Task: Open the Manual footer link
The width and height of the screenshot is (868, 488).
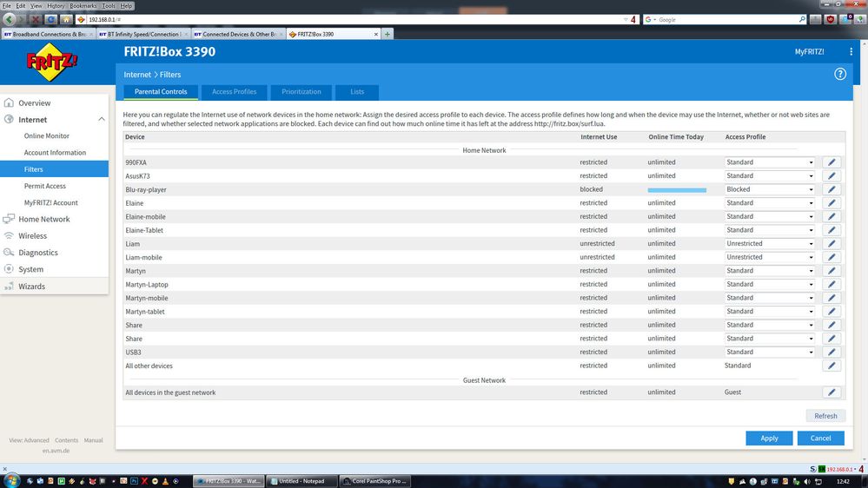Action: pyautogui.click(x=93, y=440)
